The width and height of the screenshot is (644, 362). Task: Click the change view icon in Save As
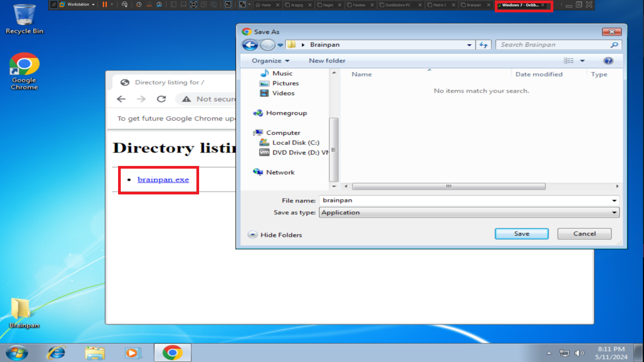pyautogui.click(x=569, y=61)
